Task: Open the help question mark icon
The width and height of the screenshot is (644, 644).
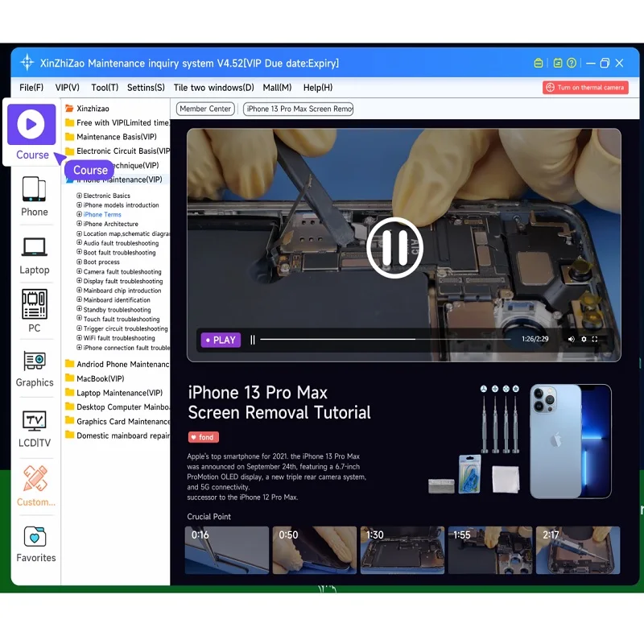Action: [x=572, y=63]
